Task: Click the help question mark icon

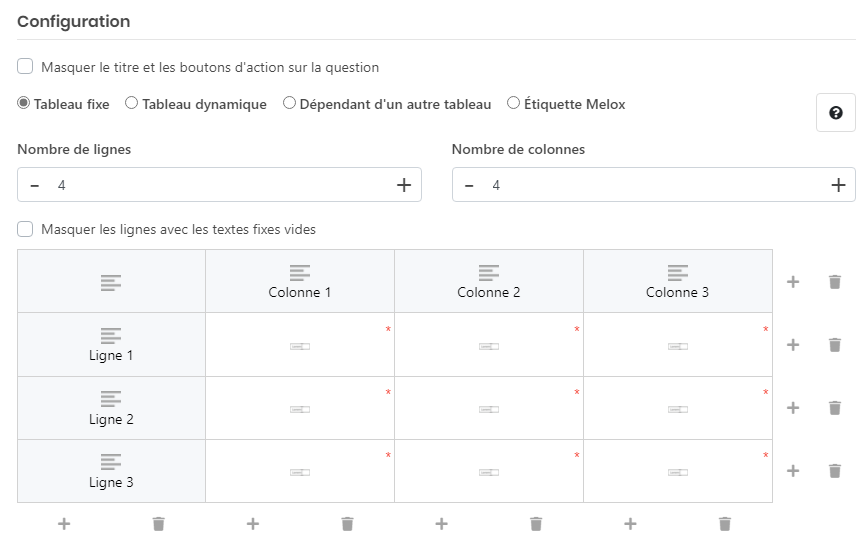Action: (836, 113)
